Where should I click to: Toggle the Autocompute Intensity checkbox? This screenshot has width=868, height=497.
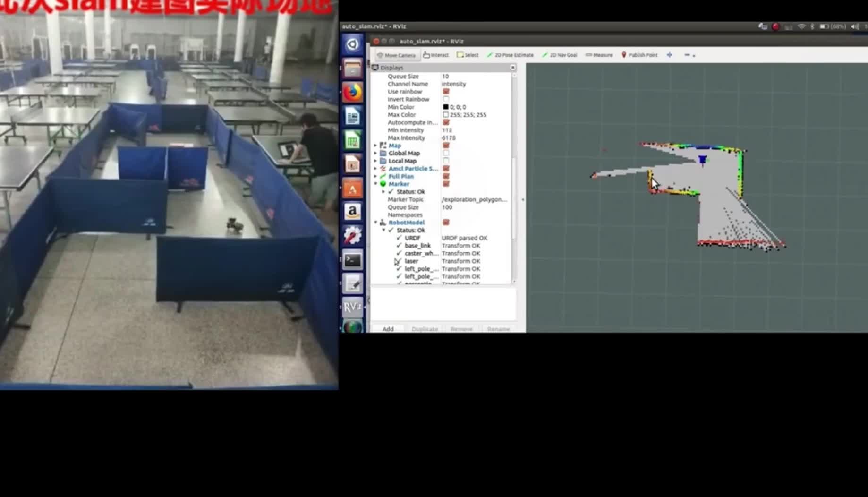coord(446,122)
